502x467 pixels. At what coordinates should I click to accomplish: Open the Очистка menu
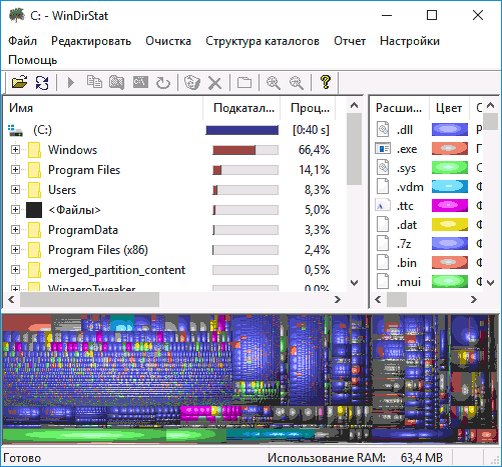[168, 41]
